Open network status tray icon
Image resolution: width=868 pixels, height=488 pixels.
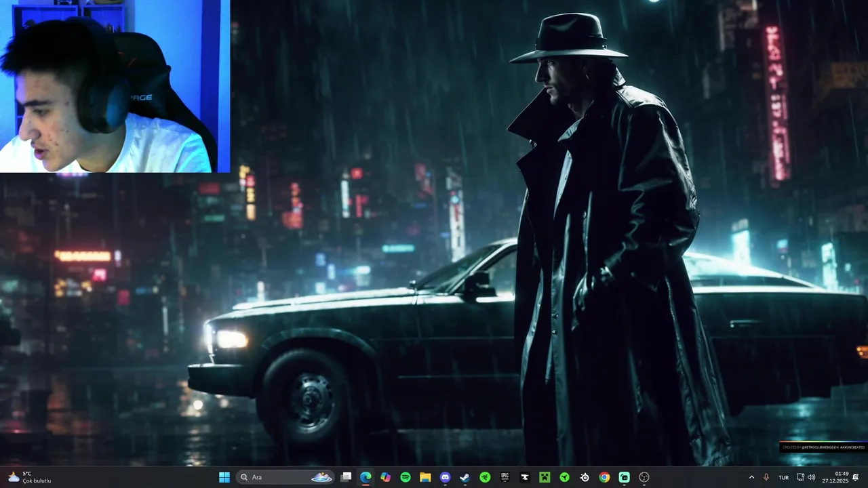point(800,477)
